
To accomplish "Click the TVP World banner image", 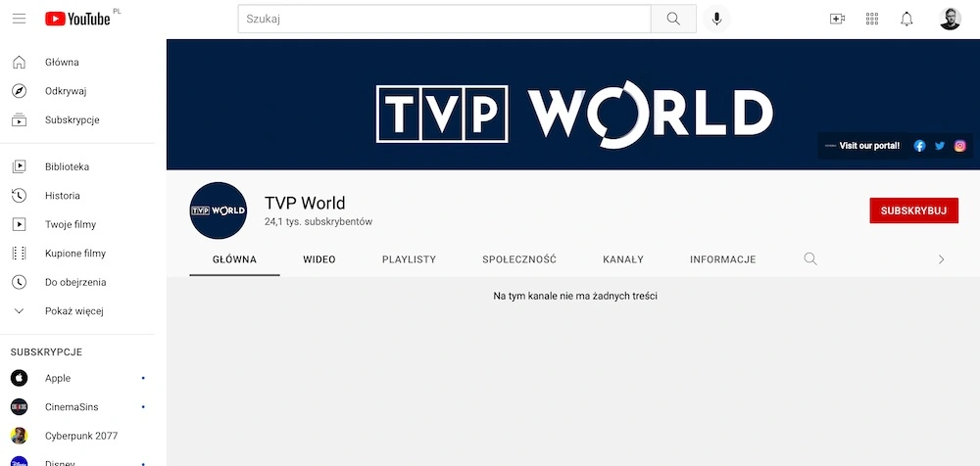I will (573, 105).
